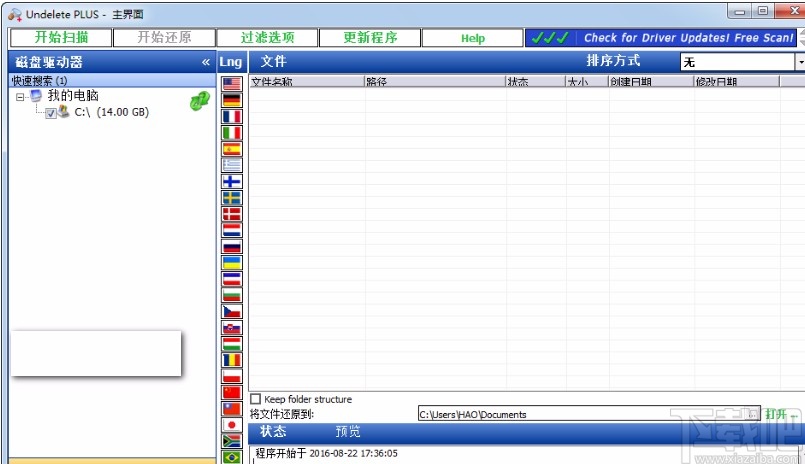Image resolution: width=805 pixels, height=464 pixels.
Task: Click the green 打开 link
Action: coord(781,414)
